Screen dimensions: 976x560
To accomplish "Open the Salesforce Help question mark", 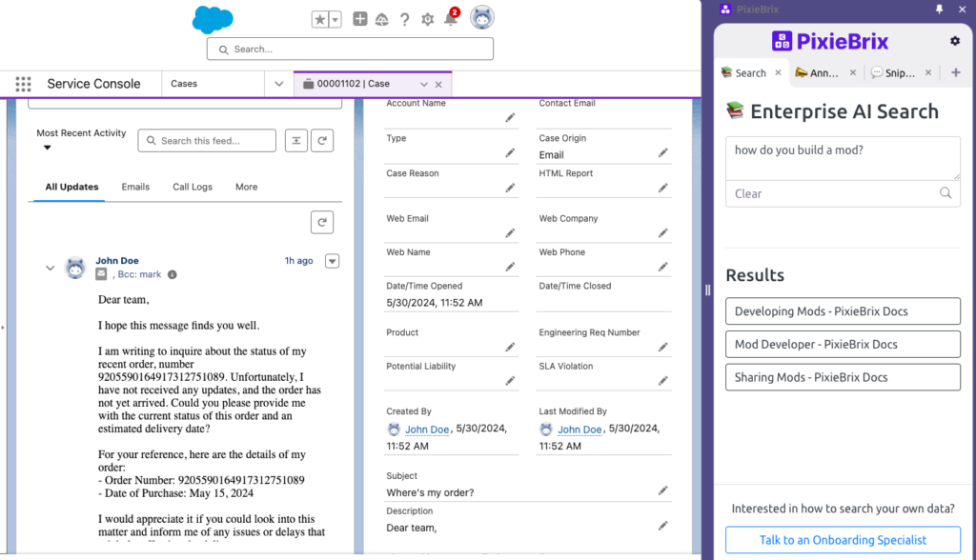I will point(406,18).
